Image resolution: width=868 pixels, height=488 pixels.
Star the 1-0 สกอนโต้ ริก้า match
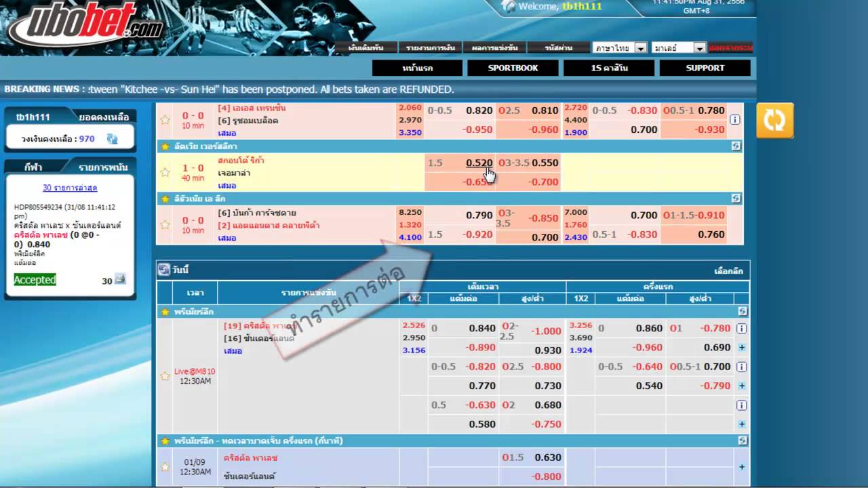pyautogui.click(x=165, y=172)
